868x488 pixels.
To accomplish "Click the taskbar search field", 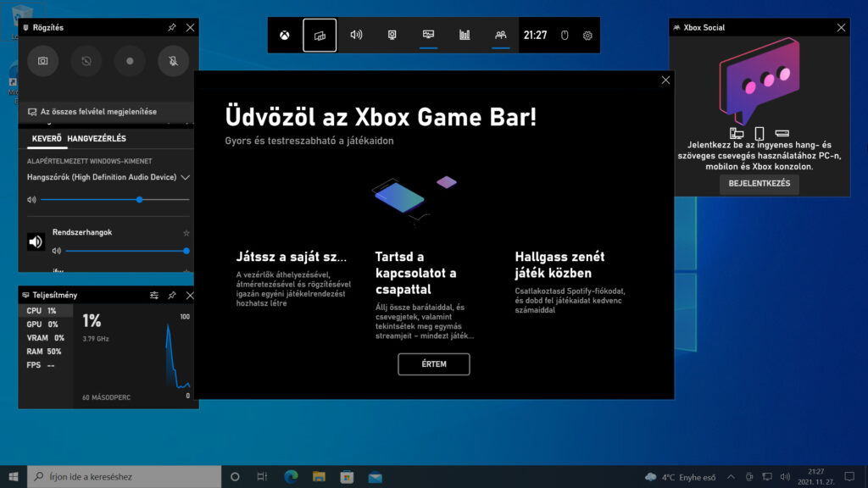I will point(124,476).
